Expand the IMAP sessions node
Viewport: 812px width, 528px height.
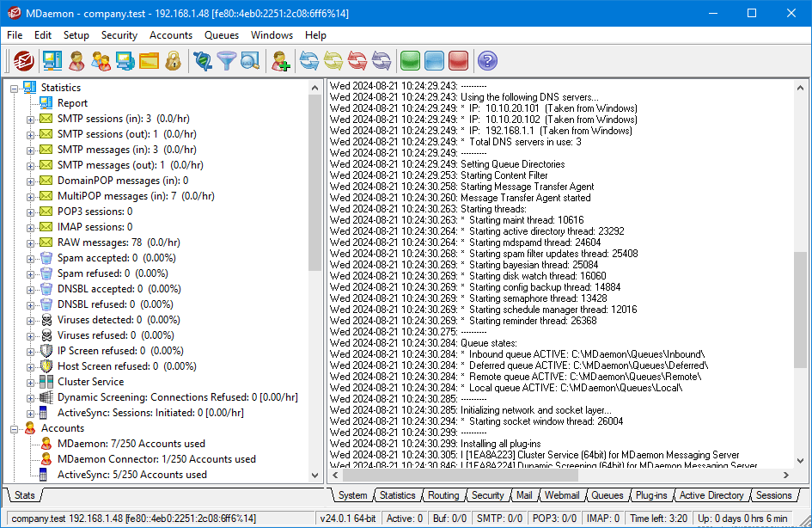pos(31,228)
